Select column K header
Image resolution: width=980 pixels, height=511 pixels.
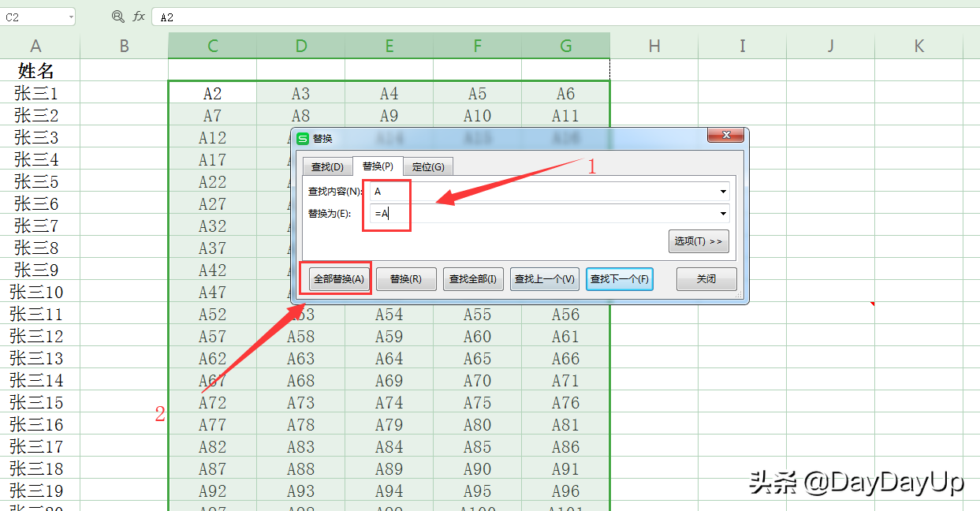[x=919, y=47]
